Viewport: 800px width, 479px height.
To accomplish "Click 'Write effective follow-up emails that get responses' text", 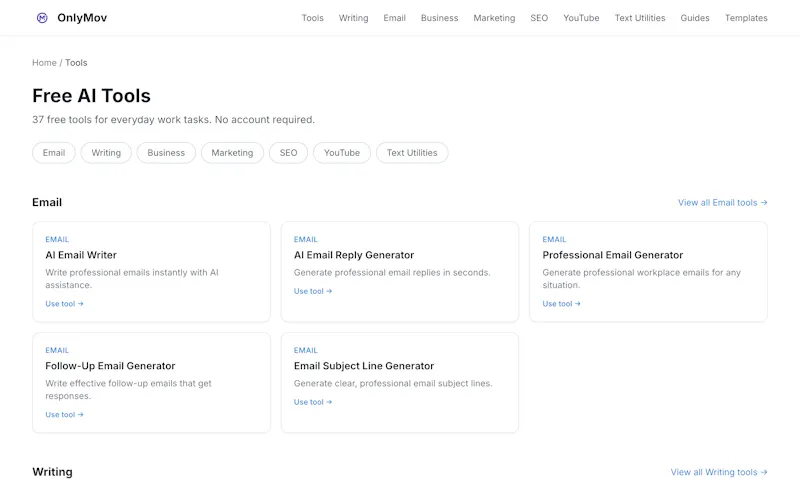I will pos(128,390).
